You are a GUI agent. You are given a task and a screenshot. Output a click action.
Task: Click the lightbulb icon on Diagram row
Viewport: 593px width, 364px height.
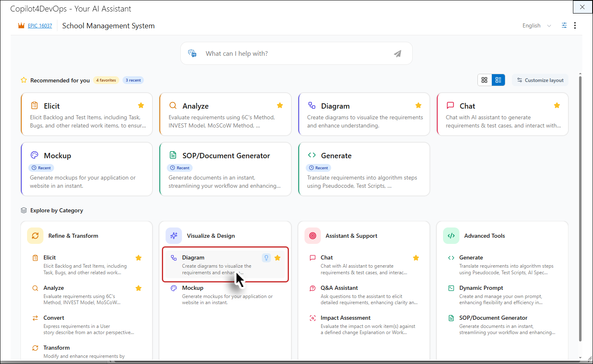(266, 258)
